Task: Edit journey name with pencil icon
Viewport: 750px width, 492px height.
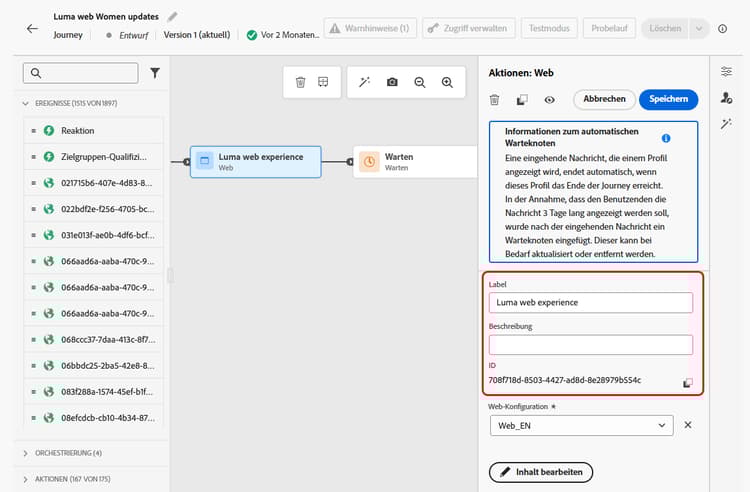Action: 172,17
